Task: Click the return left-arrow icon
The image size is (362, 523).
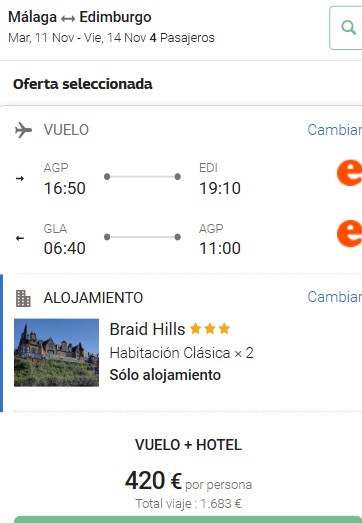Action: click(20, 238)
